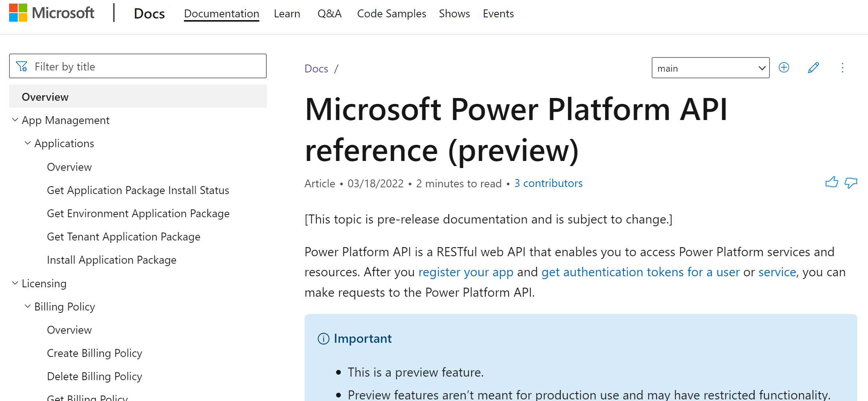Open the more options ellipsis menu

tap(842, 67)
